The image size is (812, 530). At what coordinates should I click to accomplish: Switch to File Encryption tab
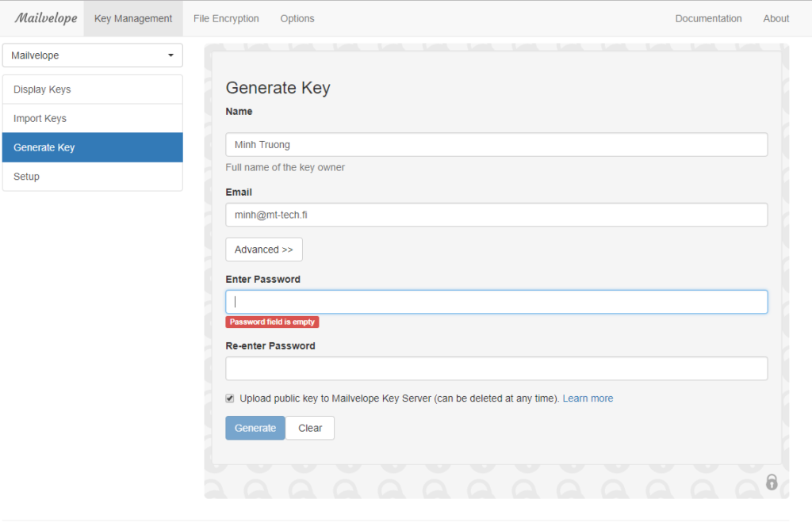(x=226, y=18)
